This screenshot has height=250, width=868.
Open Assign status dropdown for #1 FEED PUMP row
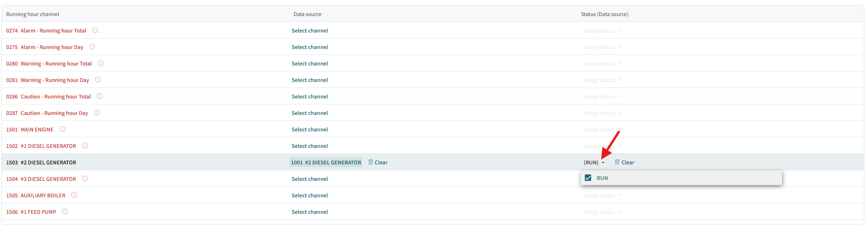point(602,212)
